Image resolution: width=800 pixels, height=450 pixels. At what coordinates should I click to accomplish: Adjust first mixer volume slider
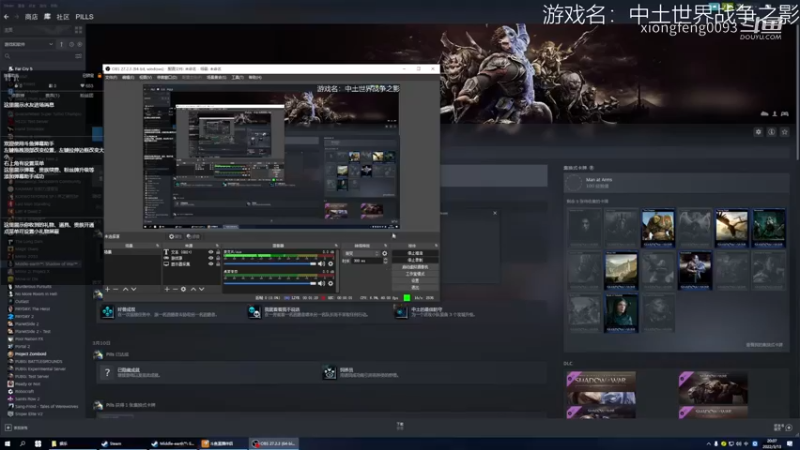270,264
